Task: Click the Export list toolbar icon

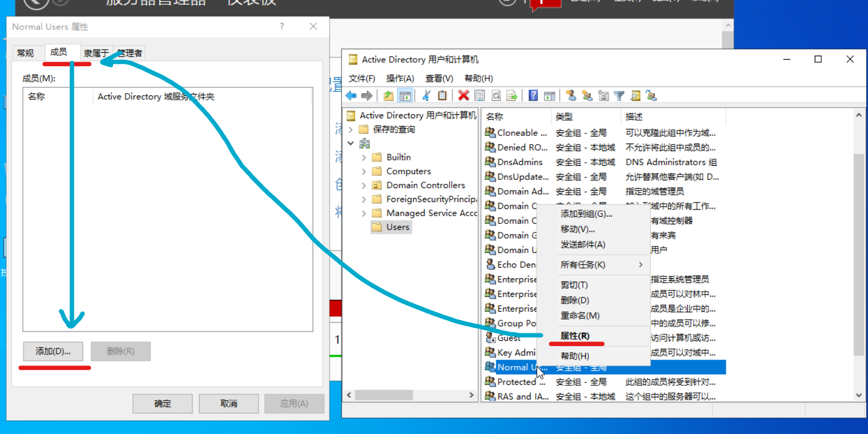Action: [x=512, y=95]
